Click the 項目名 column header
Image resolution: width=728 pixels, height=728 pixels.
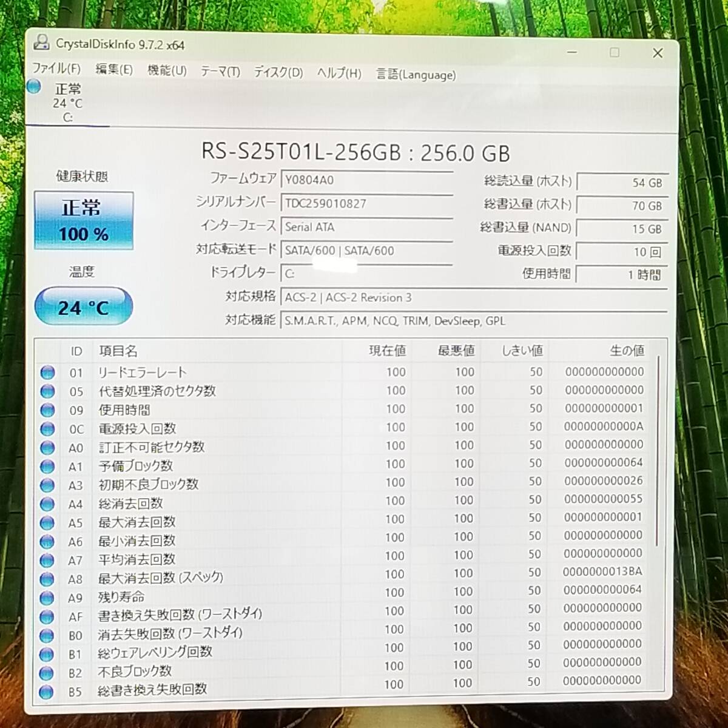(x=217, y=351)
